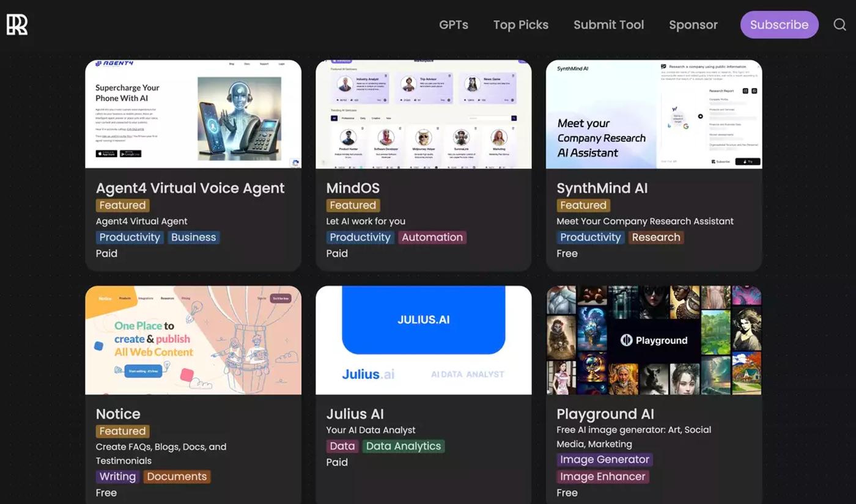The height and width of the screenshot is (504, 856).
Task: Open the SynthMind AI title link
Action: point(602,188)
